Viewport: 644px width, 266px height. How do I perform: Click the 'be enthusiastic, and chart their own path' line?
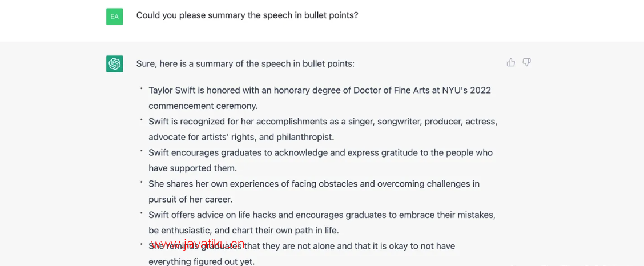(244, 231)
